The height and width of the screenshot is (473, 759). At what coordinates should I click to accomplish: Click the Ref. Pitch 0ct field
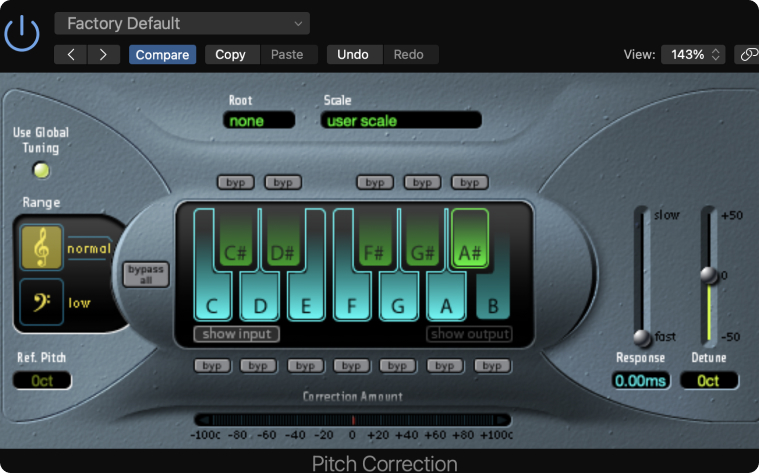click(42, 381)
